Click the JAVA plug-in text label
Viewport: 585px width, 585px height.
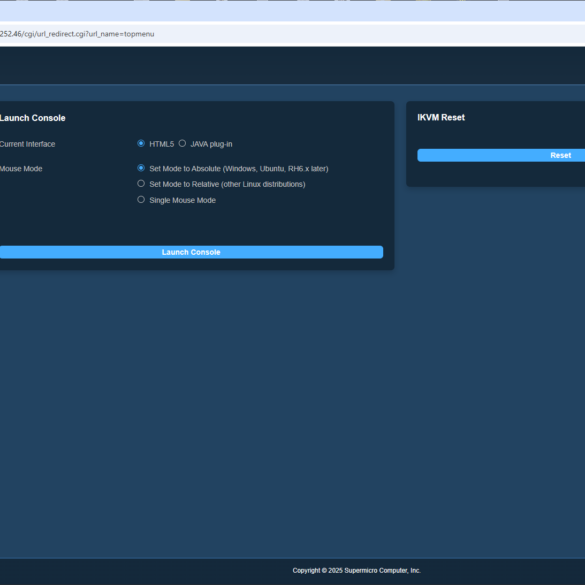[211, 144]
